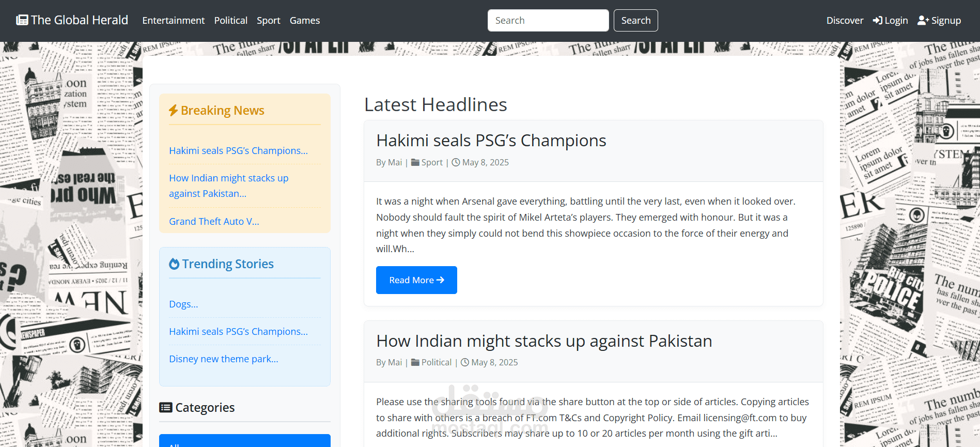Click the Breaking News lightning bolt icon

(x=174, y=111)
